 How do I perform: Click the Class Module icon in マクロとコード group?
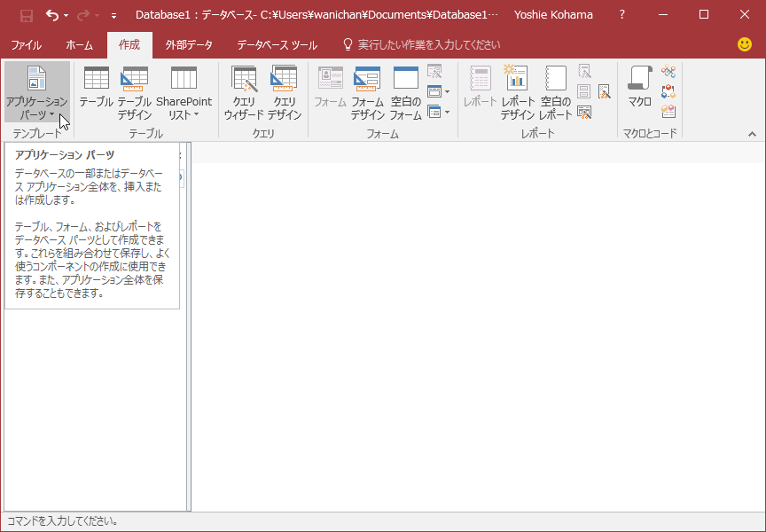668,91
